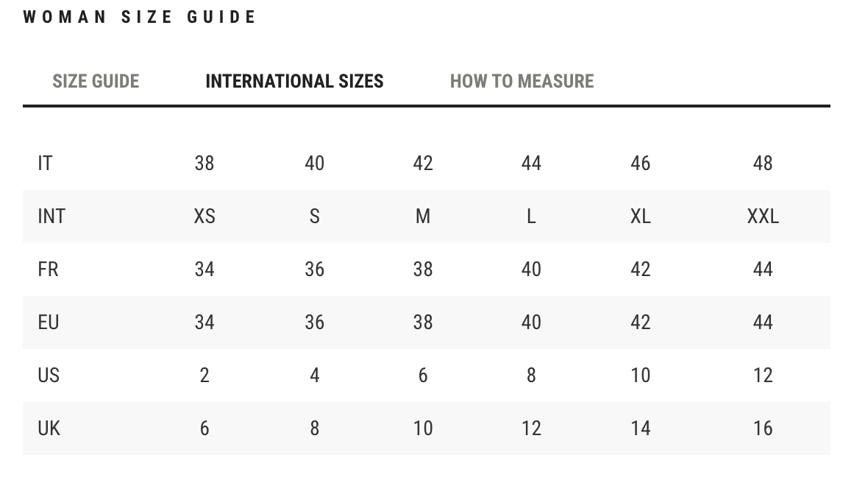
Task: Click the US row label
Action: point(48,376)
